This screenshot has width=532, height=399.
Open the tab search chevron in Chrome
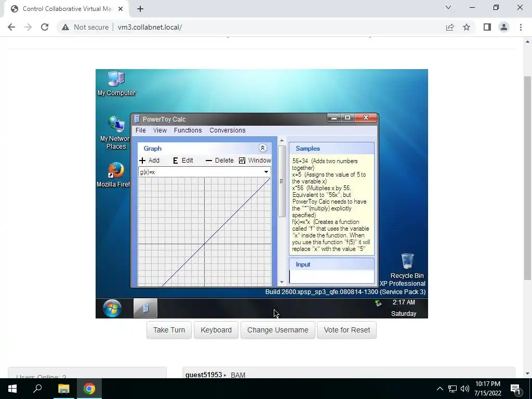448,7
